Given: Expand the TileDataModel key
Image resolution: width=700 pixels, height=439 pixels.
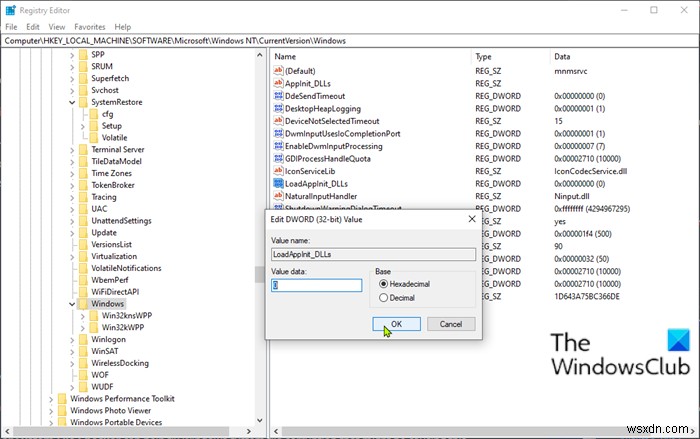Looking at the screenshot, I should [x=72, y=162].
